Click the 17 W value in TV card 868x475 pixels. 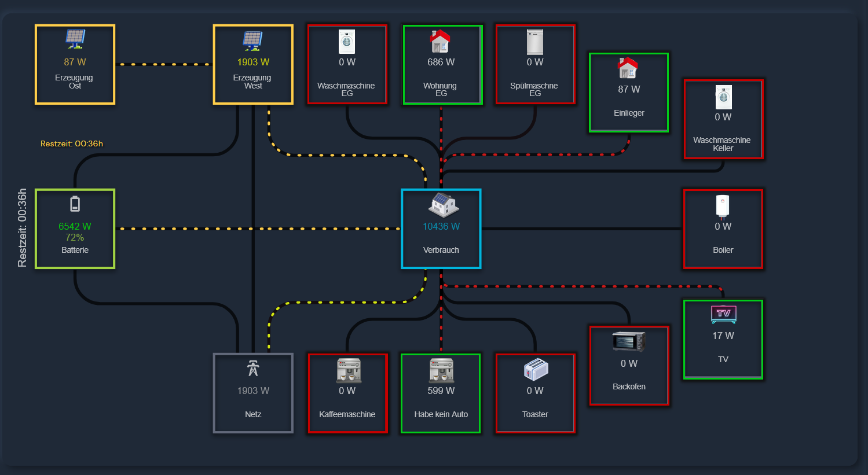723,336
